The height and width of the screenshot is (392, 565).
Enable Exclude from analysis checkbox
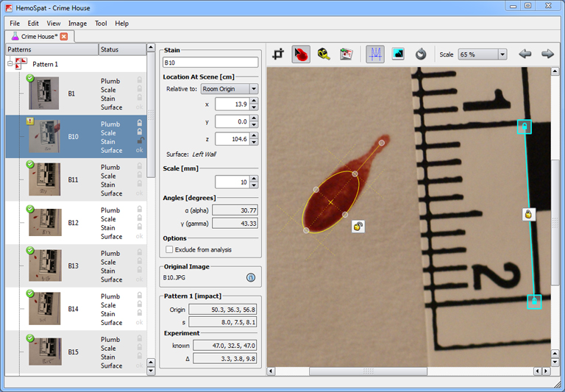point(170,250)
